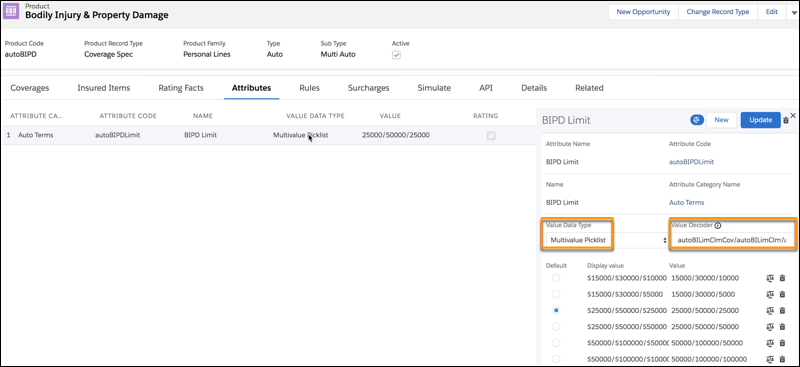Set $50000/$100000/$50000 as default value
The height and width of the screenshot is (367, 800).
pos(556,342)
